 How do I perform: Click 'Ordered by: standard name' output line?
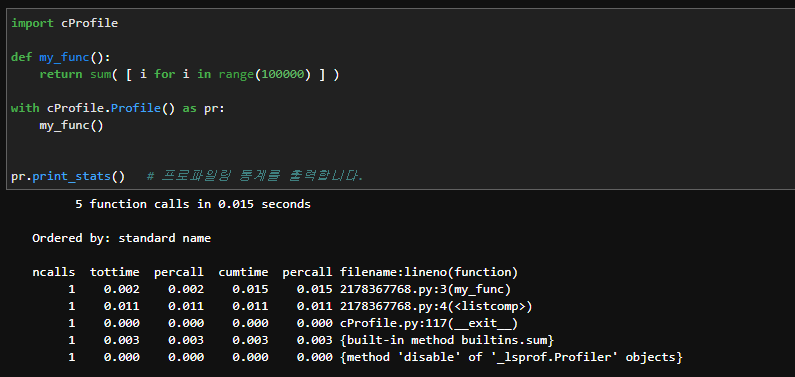(x=121, y=238)
